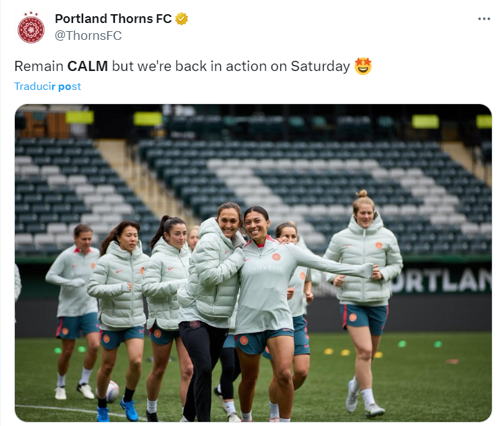Screen dimensions: 504x426
Task: Click the Traducir post translate link
Action: point(47,87)
